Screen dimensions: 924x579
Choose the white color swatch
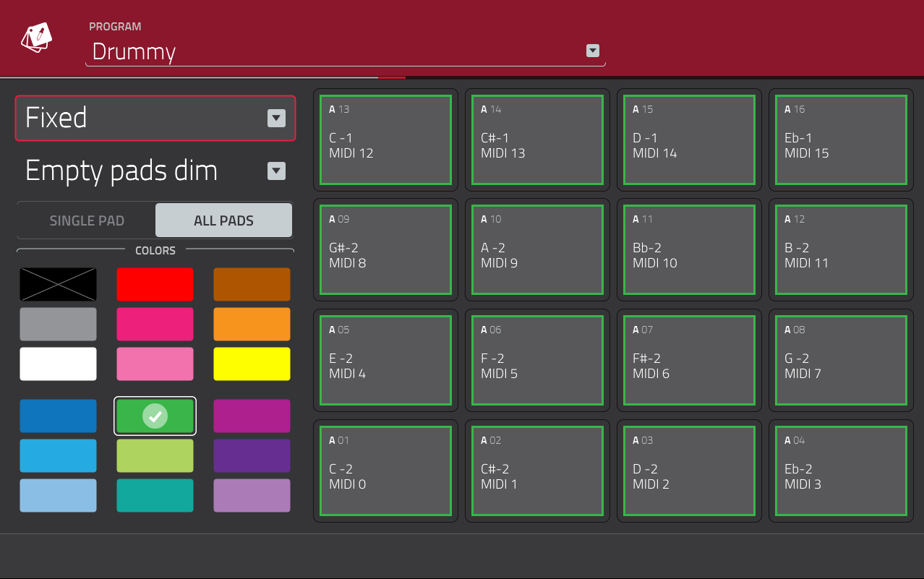[58, 364]
